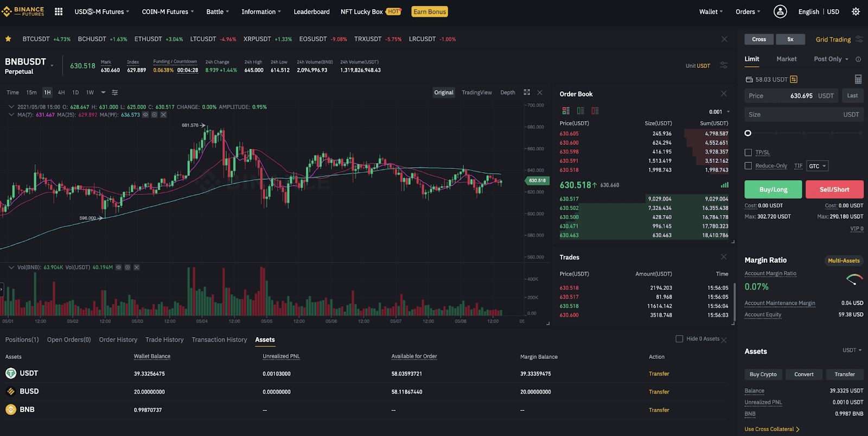Open the apps grid menu icon
The height and width of the screenshot is (436, 868).
click(x=59, y=11)
